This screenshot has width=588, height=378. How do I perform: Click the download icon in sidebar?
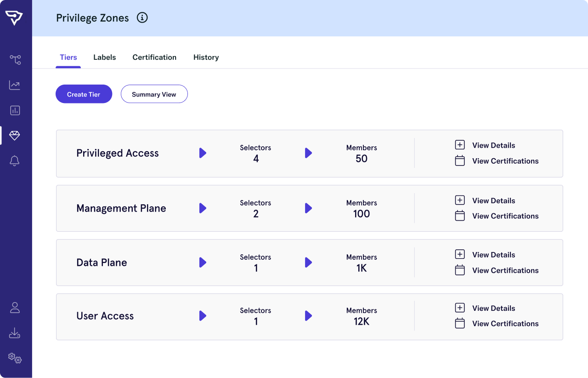click(15, 333)
